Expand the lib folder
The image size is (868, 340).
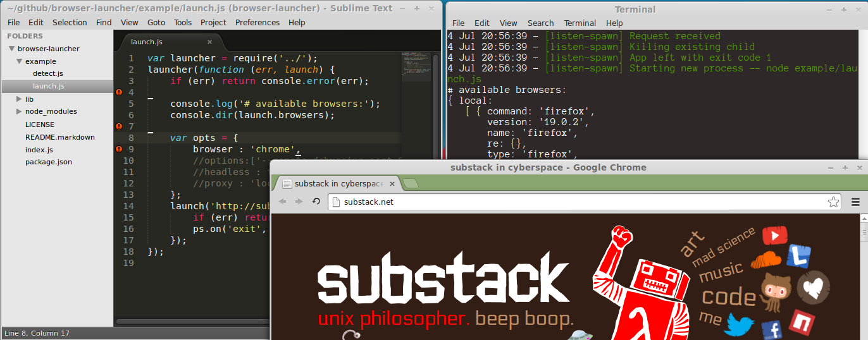[x=19, y=99]
